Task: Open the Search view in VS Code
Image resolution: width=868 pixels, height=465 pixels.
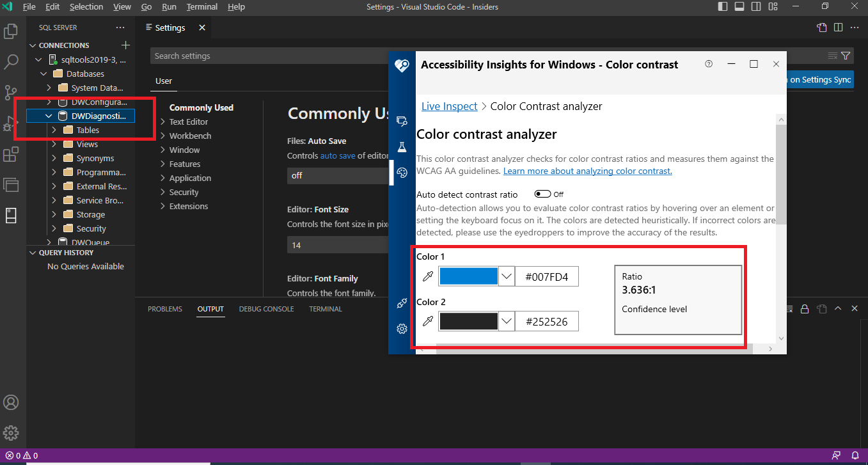Action: (11, 61)
